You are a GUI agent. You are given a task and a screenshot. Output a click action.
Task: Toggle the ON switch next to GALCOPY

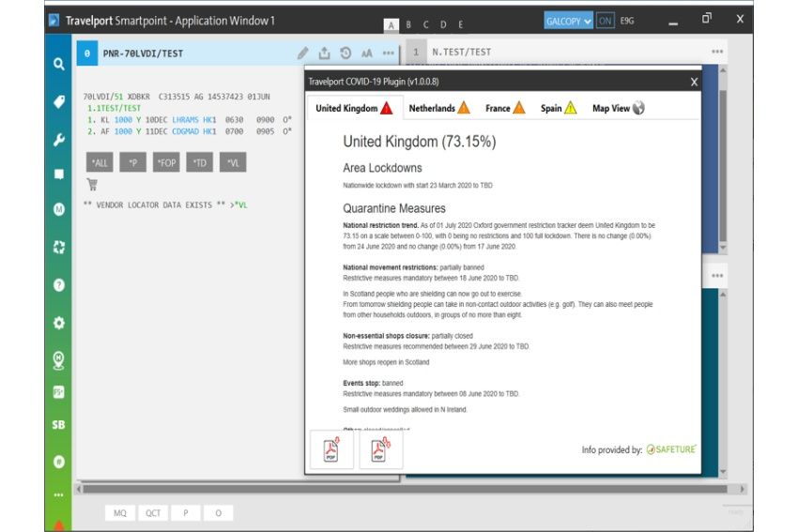tap(606, 21)
